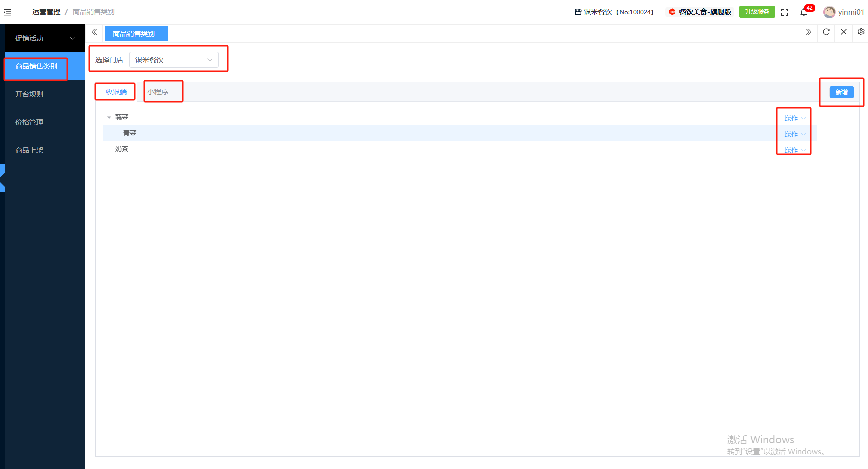The image size is (868, 469).
Task: Click the hamburger menu collapse icon
Action: [x=7, y=12]
